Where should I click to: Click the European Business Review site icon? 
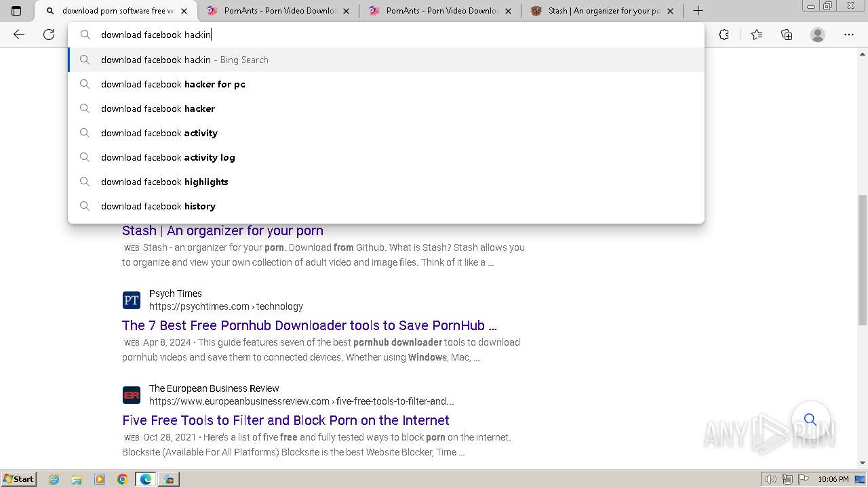tap(132, 395)
